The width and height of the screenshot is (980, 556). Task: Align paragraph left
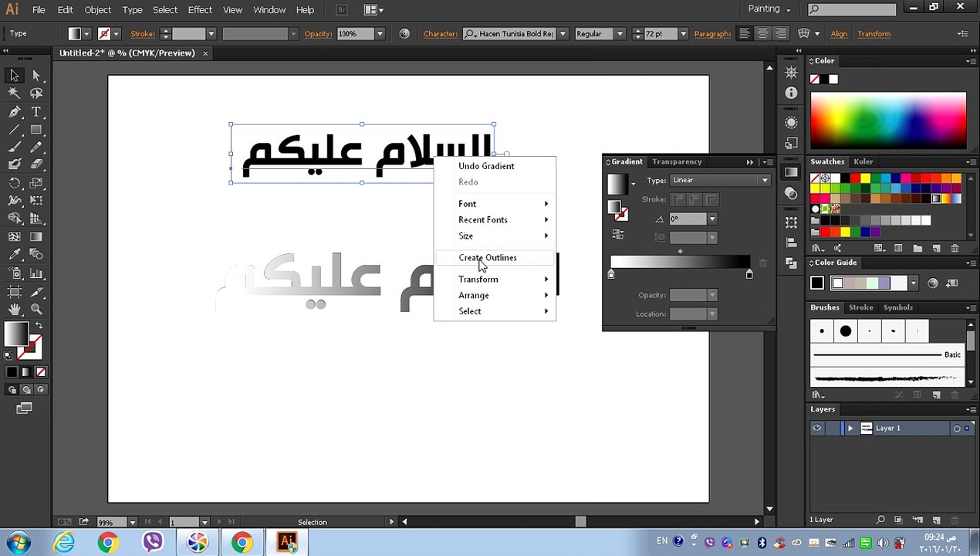pos(745,34)
